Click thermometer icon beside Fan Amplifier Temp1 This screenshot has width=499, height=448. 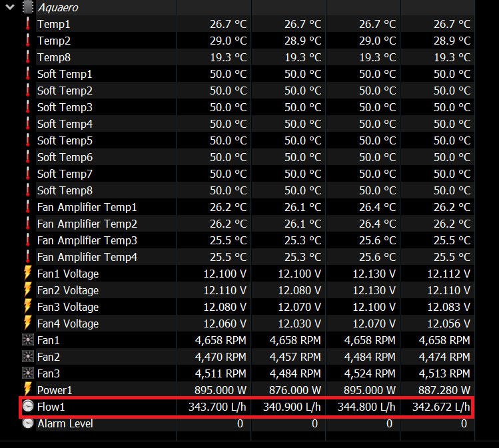pos(28,207)
